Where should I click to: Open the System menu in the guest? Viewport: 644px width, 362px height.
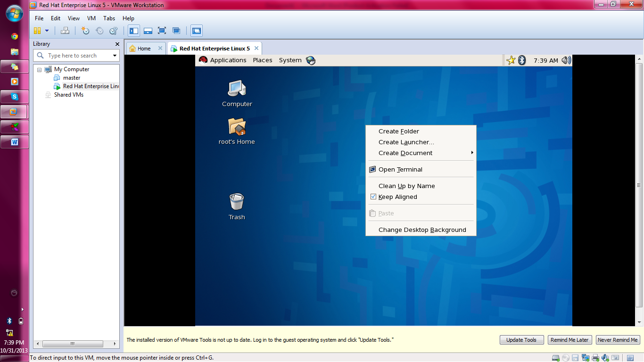click(x=290, y=60)
